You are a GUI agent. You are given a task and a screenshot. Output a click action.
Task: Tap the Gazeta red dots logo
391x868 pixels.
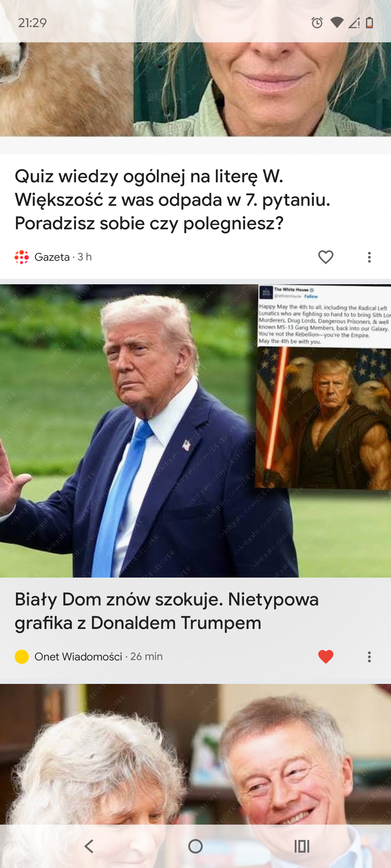point(22,257)
